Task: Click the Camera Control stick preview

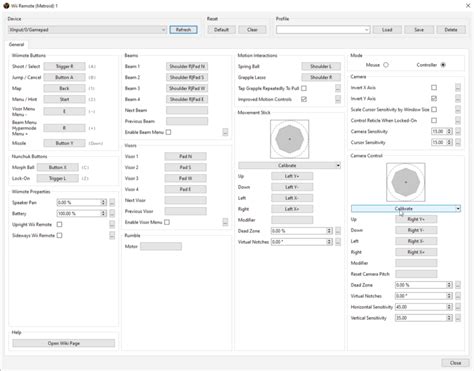Action: (406, 182)
